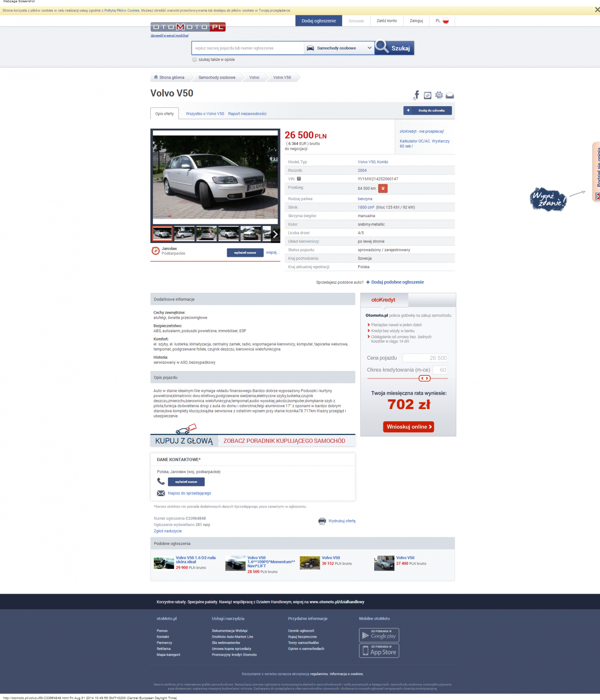Select the third car photo thumbnail
Image resolution: width=600 pixels, height=700 pixels.
[x=207, y=234]
